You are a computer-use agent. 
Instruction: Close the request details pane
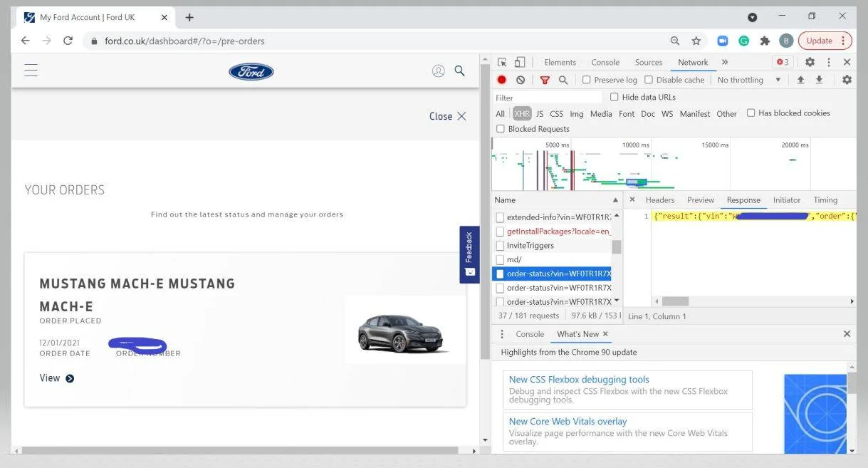tap(632, 199)
